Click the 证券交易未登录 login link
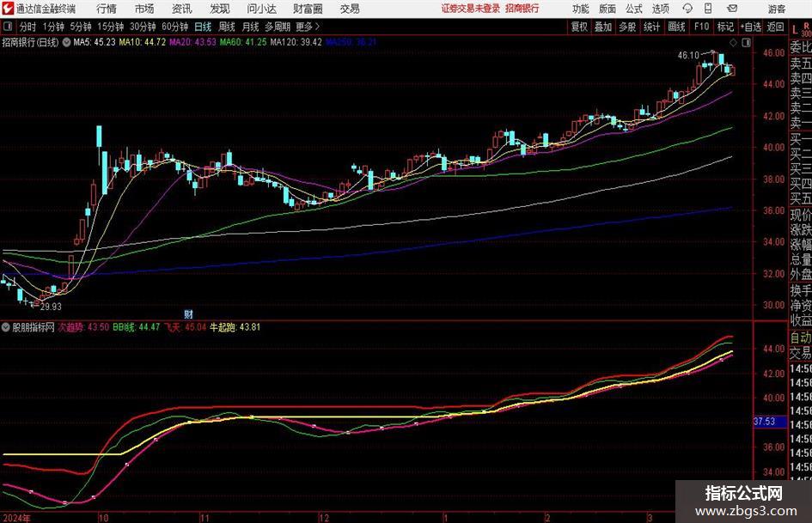The width and height of the screenshot is (812, 523). point(470,9)
